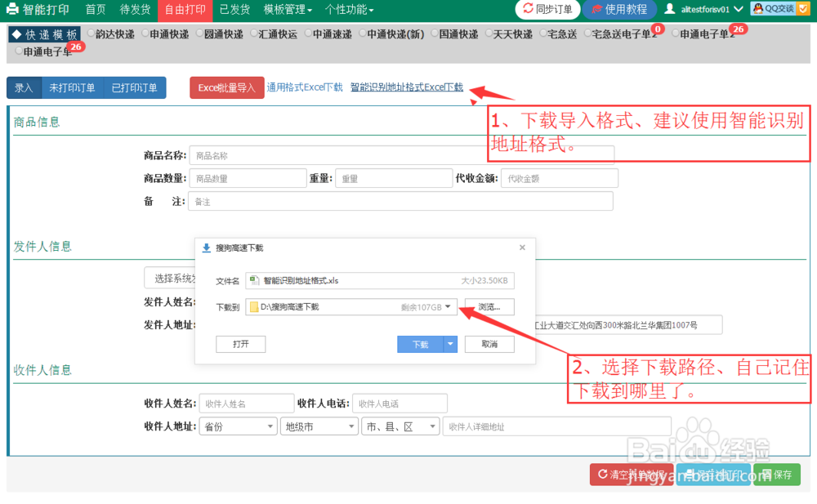Image resolution: width=817 pixels, height=504 pixels.
Task: Select the 韵达快递 radio option
Action: click(92, 33)
